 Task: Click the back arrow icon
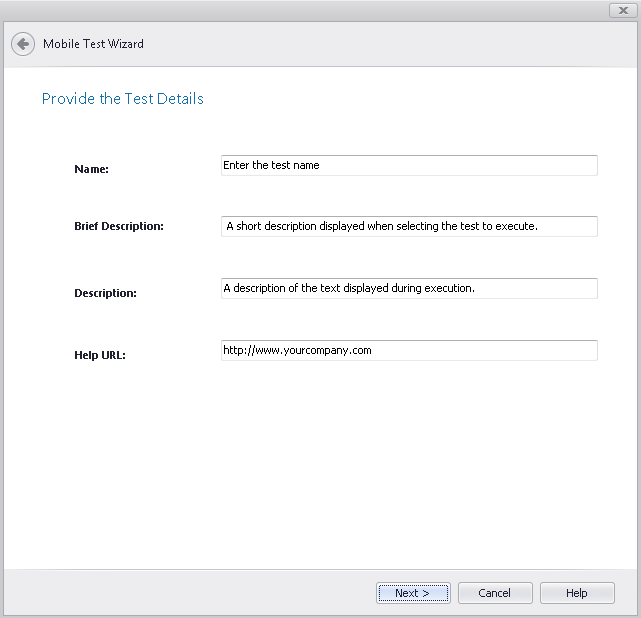[22, 44]
